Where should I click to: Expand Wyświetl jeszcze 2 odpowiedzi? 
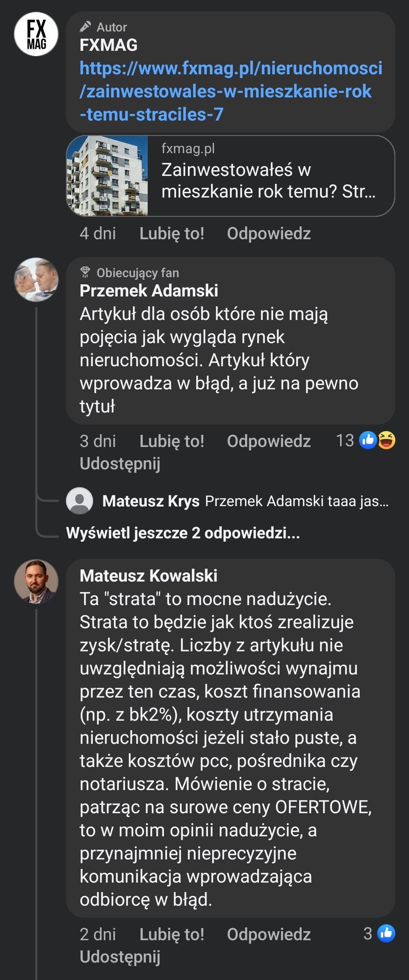183,533
